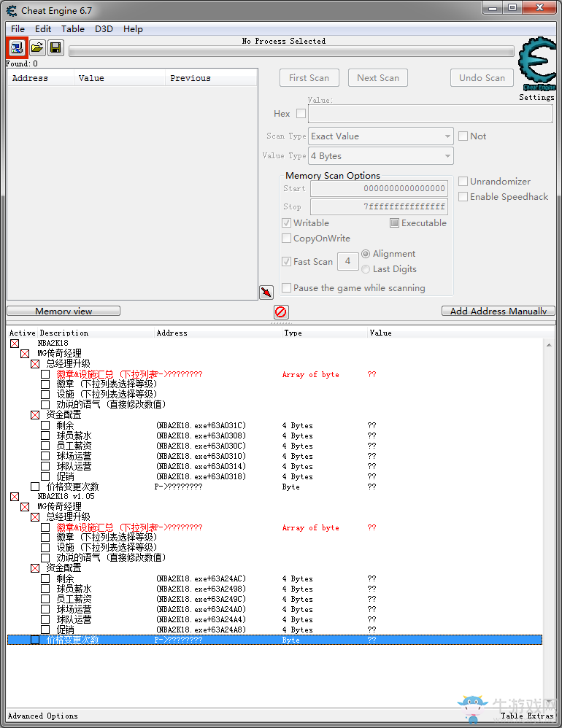
Task: Open the process list icon
Action: point(18,47)
